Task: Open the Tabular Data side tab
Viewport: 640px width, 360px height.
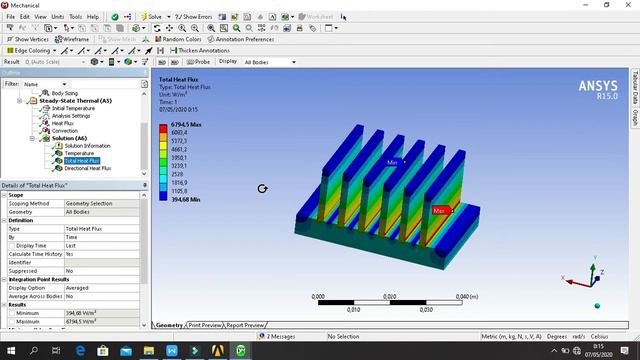Action: pyautogui.click(x=635, y=87)
